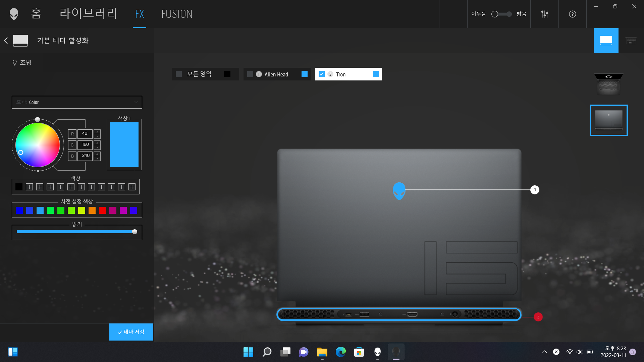This screenshot has width=644, height=362.
Task: Decrease the B value with down arrow
Action: [x=97, y=159]
